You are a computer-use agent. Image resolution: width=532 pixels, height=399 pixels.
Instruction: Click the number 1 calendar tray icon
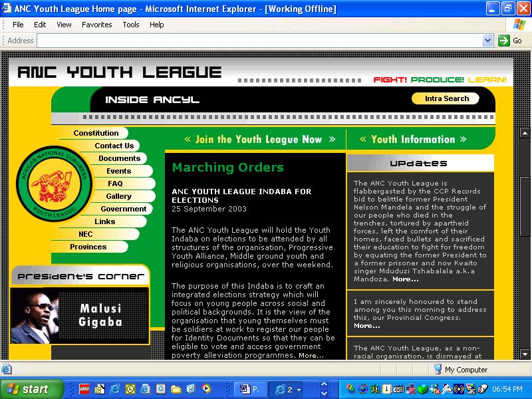[386, 389]
